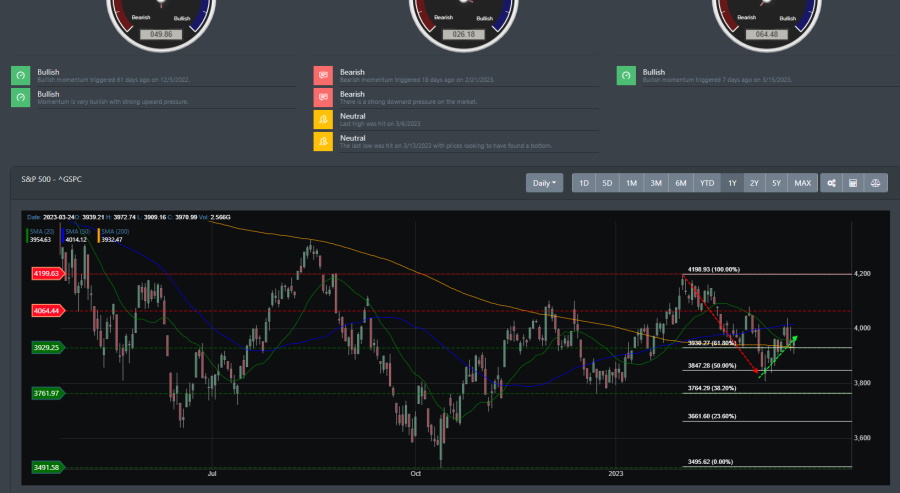Show the 6M time range
The width and height of the screenshot is (900, 493).
pyautogui.click(x=681, y=183)
